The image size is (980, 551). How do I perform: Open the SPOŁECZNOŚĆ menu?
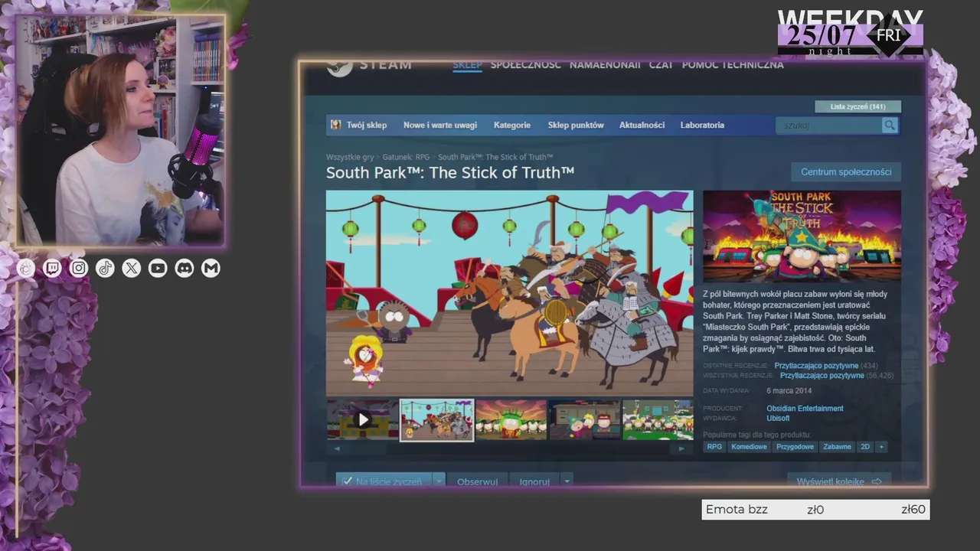point(525,65)
